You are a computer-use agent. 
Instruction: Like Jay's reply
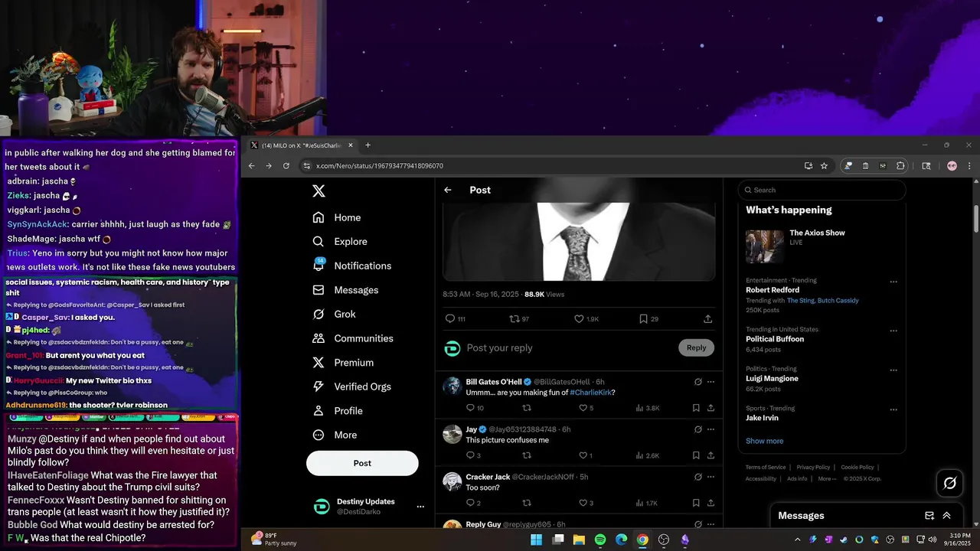click(x=583, y=455)
